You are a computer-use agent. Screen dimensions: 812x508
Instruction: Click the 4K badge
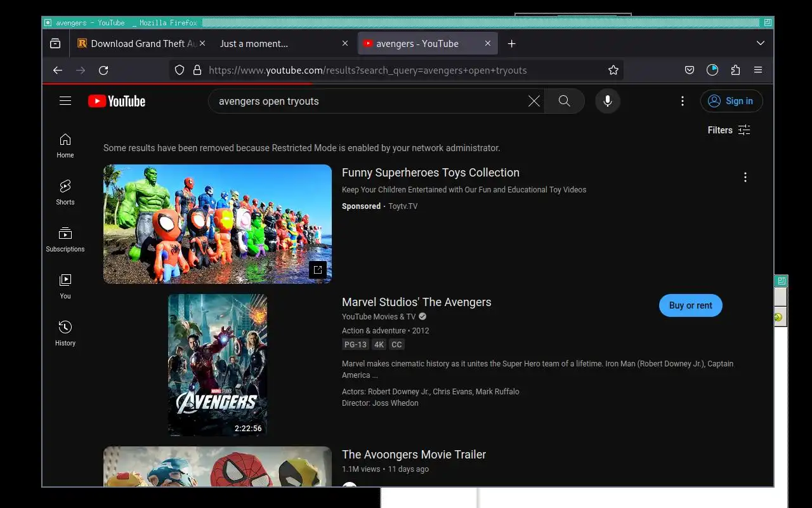pos(379,345)
